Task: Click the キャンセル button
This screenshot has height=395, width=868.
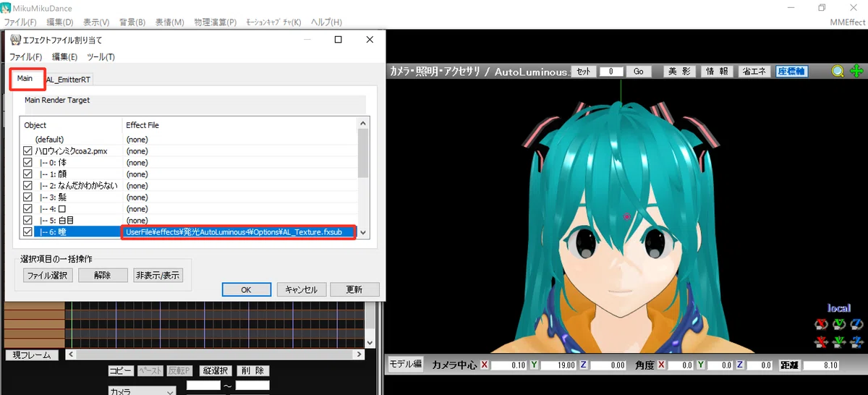Action: 301,289
